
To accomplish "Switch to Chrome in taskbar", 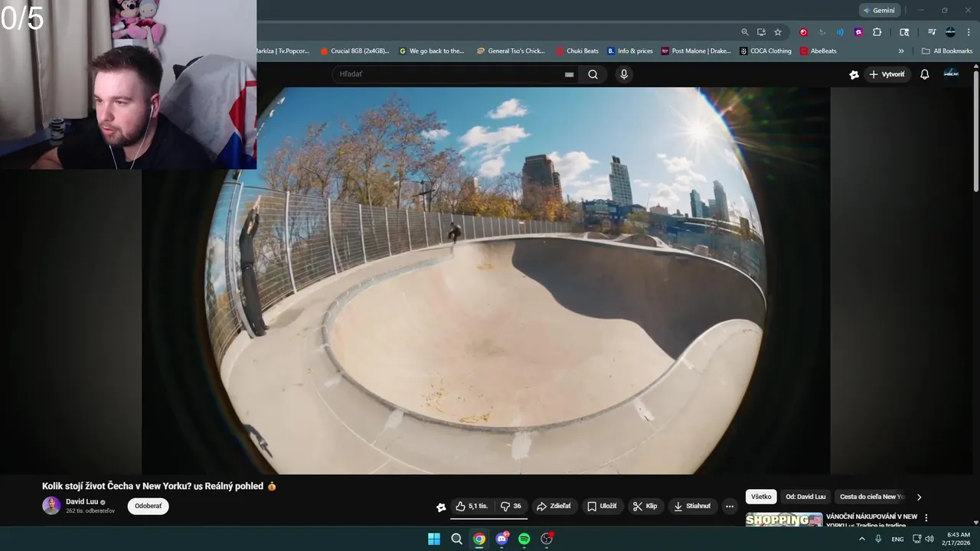I will (479, 539).
